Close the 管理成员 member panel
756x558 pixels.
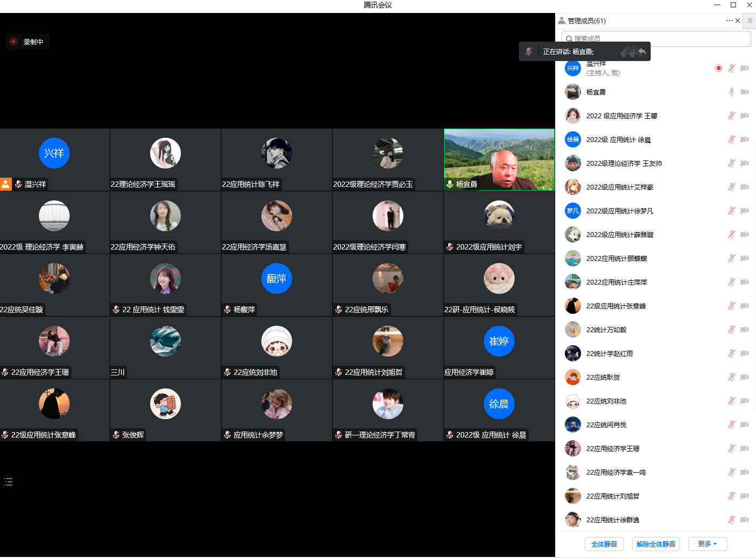[738, 21]
